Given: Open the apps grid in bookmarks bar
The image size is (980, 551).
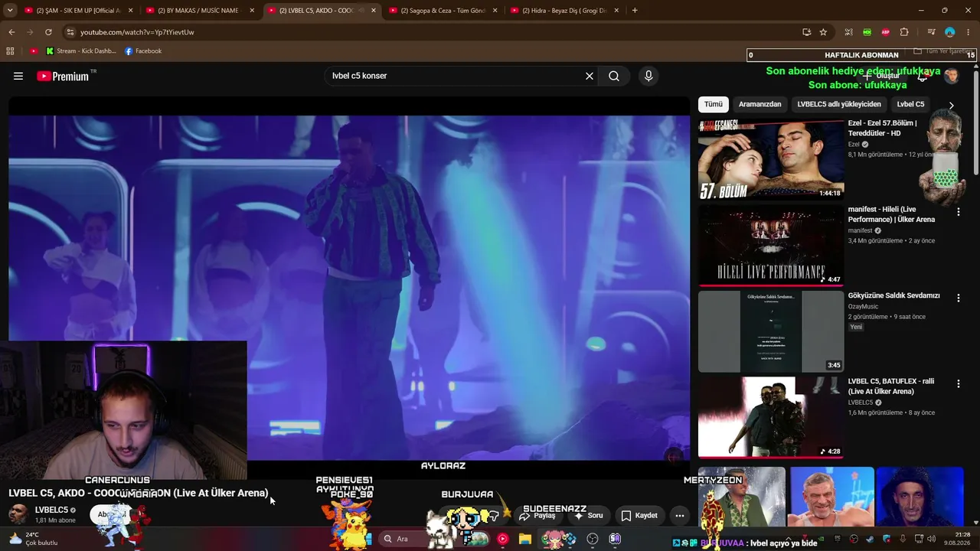Looking at the screenshot, I should [10, 51].
